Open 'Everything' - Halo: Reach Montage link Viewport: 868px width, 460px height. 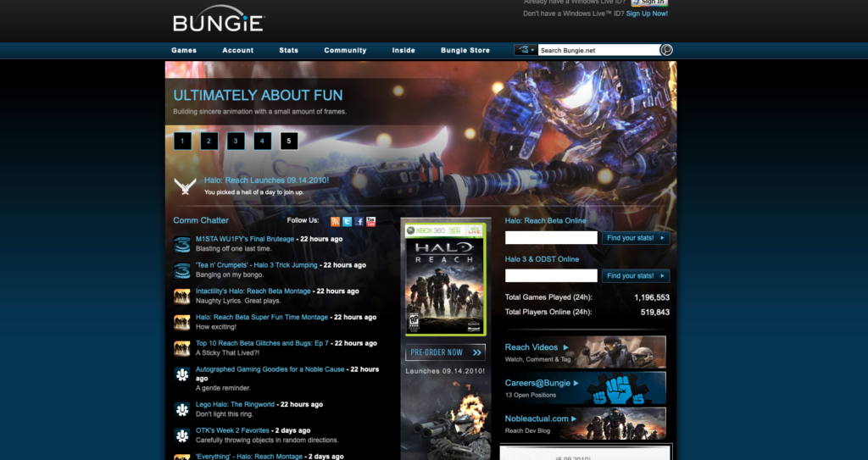point(249,457)
